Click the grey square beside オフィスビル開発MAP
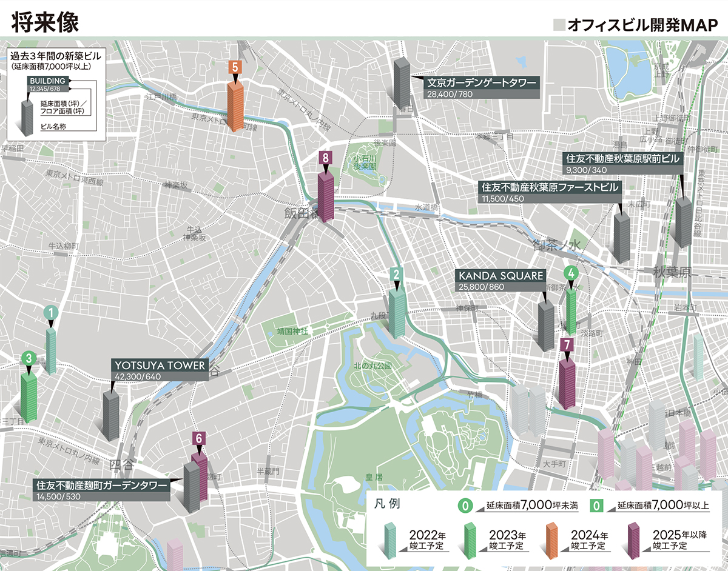728x571 pixels. pos(559,24)
